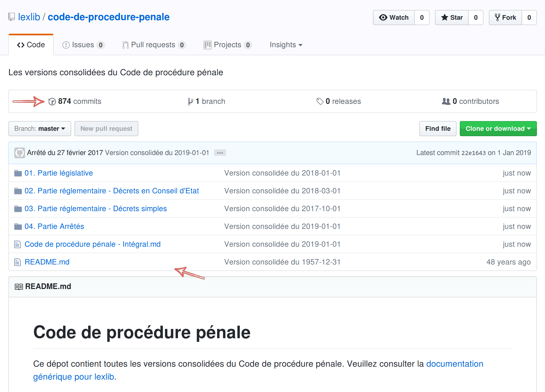Click the Find file button
This screenshot has height=392, width=545.
[438, 129]
